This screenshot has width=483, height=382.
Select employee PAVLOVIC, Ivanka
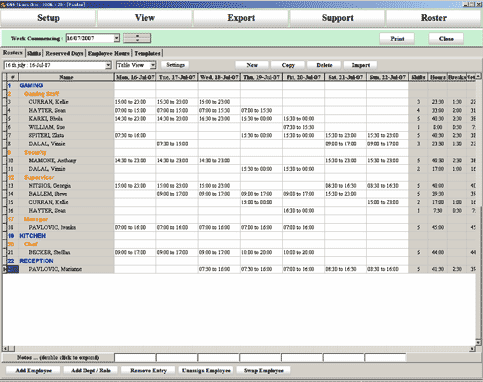[52, 227]
